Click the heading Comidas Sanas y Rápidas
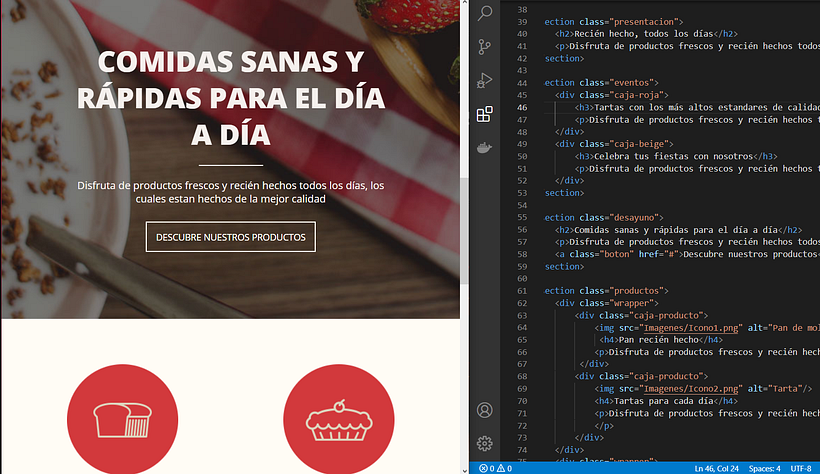Image resolution: width=820 pixels, height=474 pixels. point(231,98)
